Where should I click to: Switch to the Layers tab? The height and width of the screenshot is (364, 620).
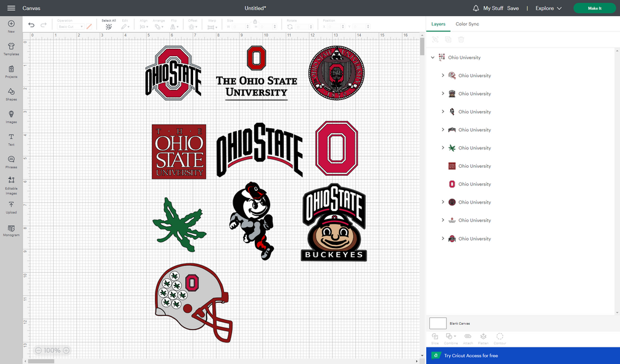(438, 24)
